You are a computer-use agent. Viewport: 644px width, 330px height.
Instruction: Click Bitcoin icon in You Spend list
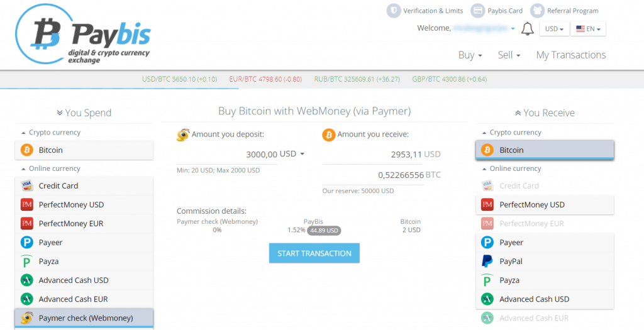(26, 150)
